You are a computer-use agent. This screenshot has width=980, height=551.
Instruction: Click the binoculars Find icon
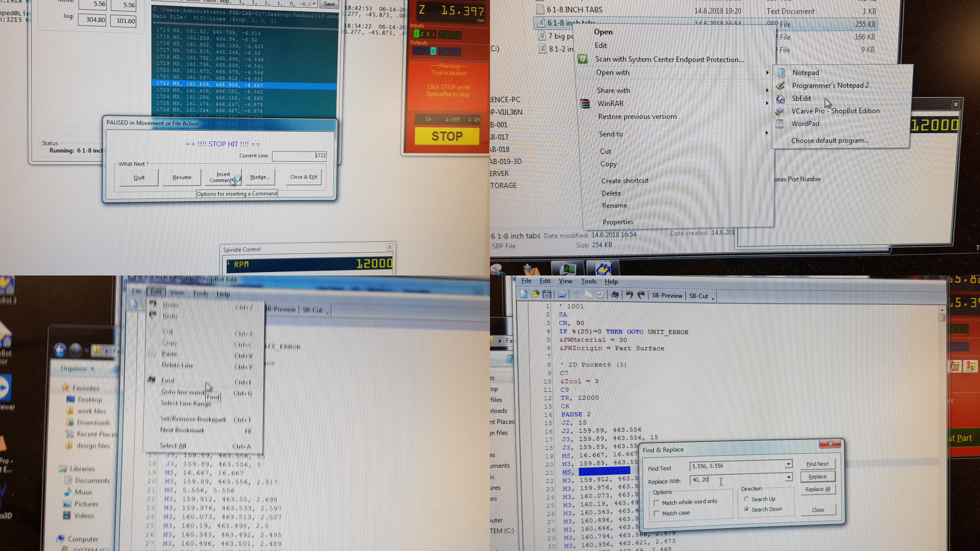click(x=615, y=295)
